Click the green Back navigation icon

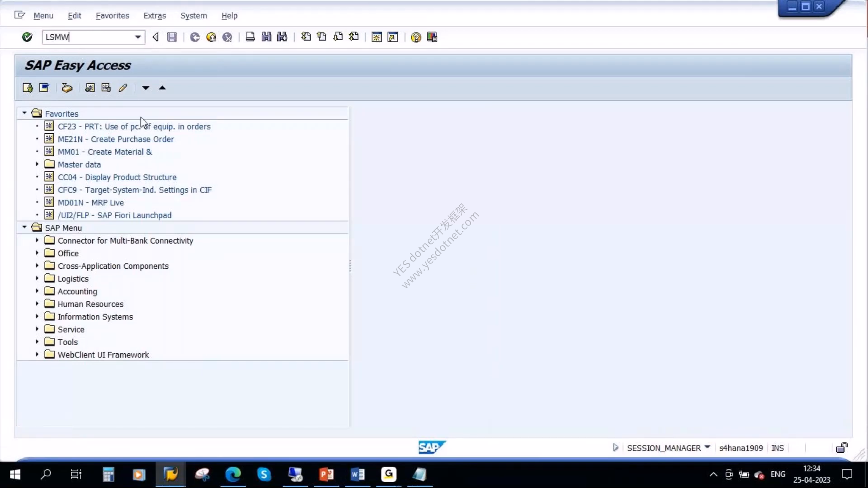pos(195,37)
